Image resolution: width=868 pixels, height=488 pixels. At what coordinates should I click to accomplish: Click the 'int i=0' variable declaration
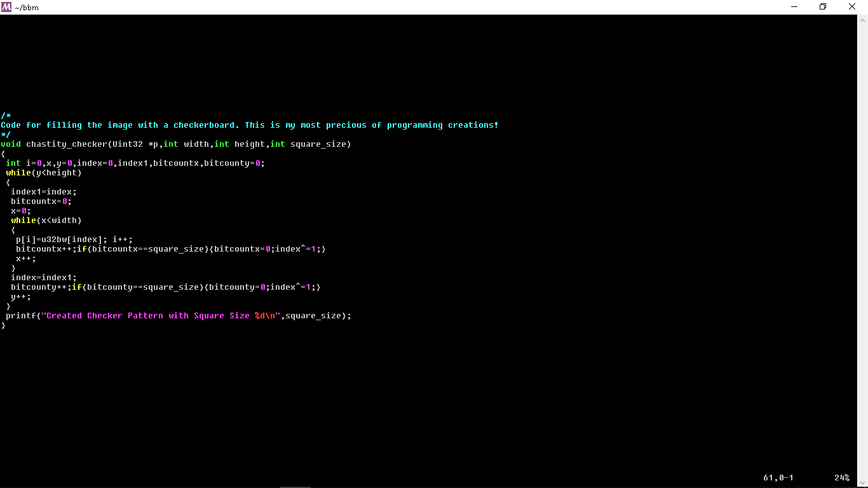point(24,163)
